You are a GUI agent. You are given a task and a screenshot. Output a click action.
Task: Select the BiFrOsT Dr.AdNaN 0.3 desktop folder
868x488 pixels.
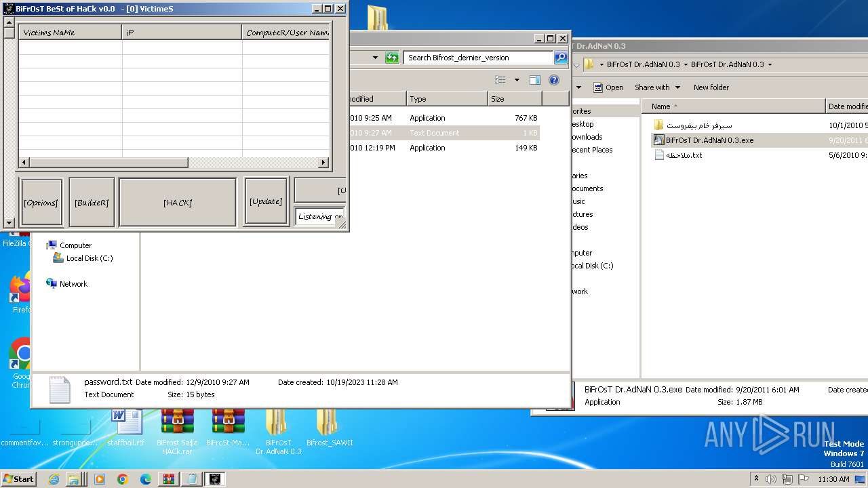point(278,431)
